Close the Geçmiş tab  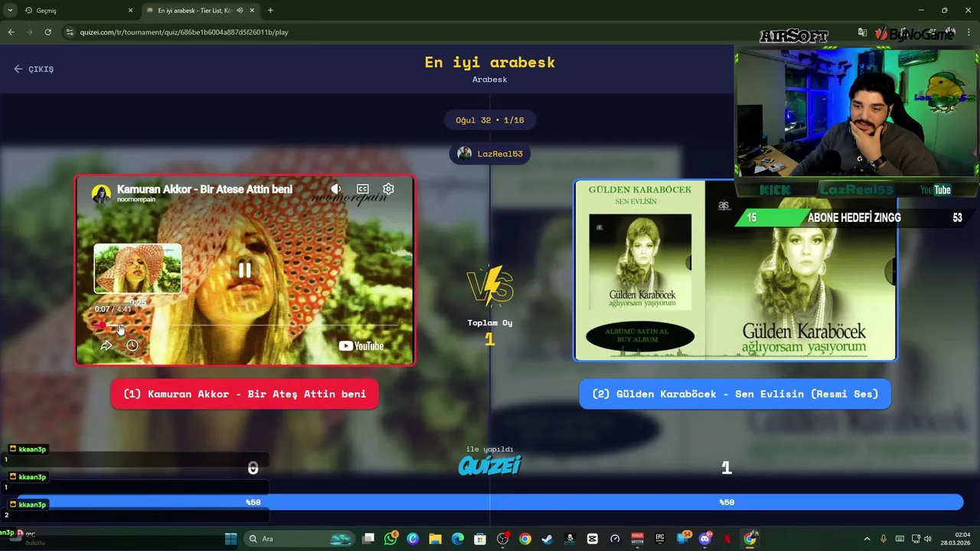pos(130,11)
